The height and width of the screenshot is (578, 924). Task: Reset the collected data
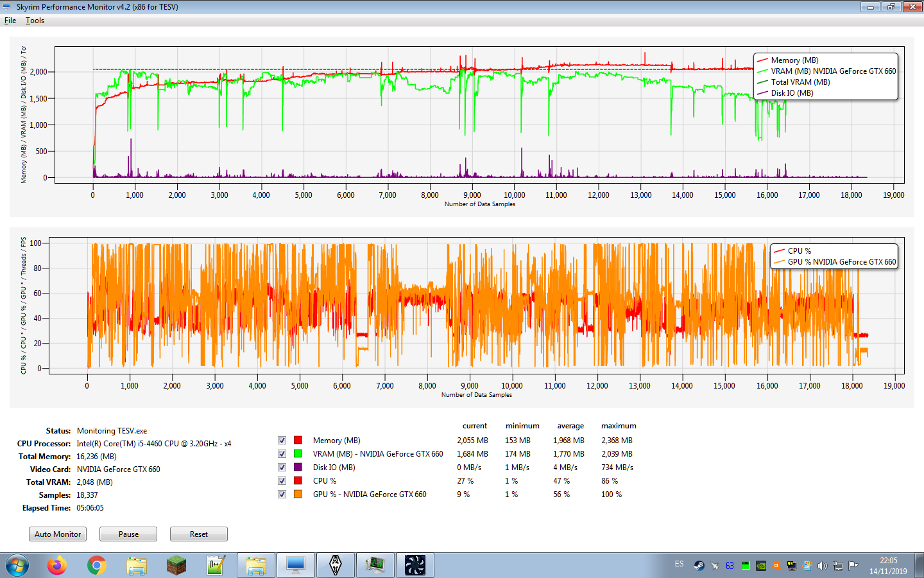(x=199, y=534)
